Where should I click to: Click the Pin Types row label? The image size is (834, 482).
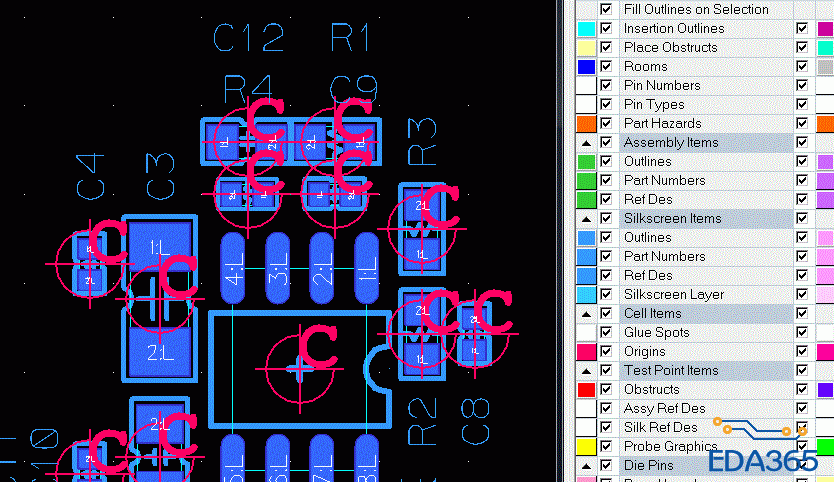point(654,104)
